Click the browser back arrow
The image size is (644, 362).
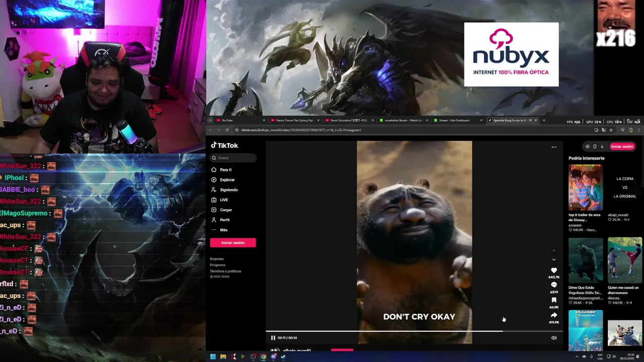click(211, 130)
